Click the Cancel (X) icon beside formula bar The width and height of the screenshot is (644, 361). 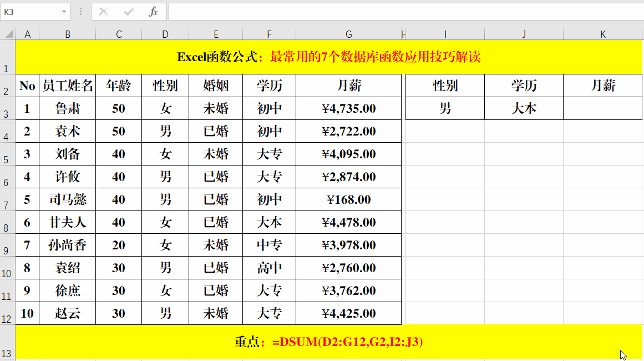tap(104, 12)
